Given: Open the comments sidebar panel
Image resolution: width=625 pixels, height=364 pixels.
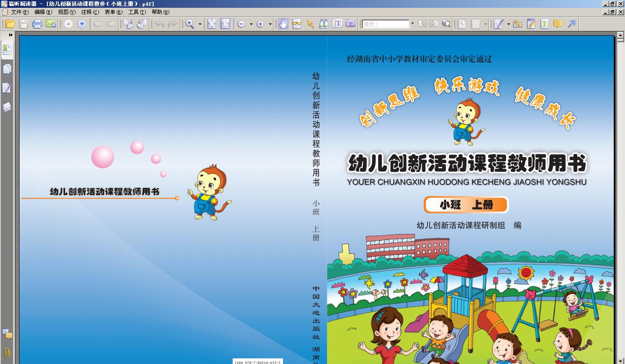Looking at the screenshot, I should pos(7,334).
